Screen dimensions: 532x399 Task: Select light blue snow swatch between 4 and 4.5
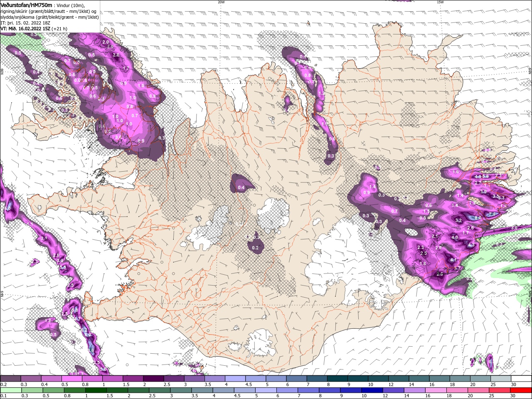(235, 379)
